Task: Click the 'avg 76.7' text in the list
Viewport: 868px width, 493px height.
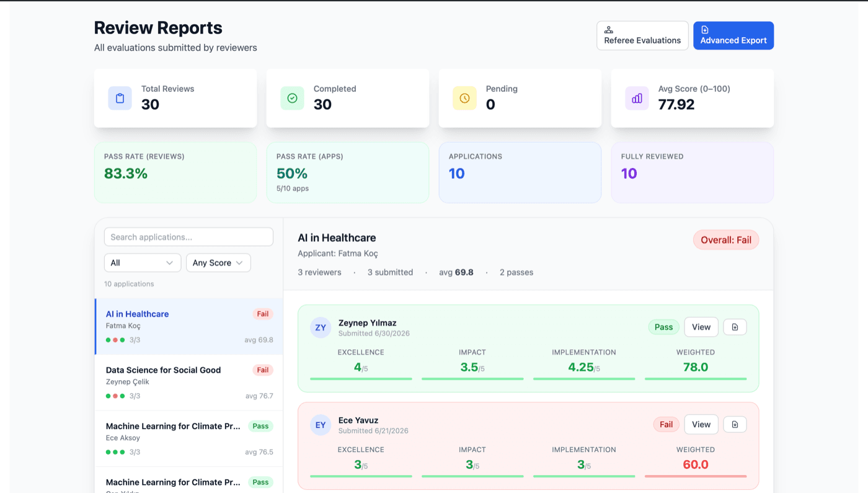Action: [259, 396]
